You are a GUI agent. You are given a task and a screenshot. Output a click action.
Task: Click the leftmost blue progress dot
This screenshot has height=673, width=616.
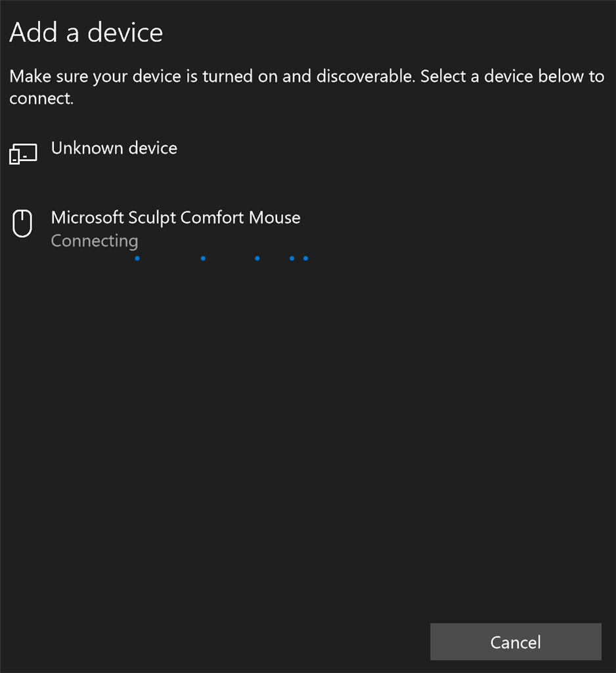point(137,258)
